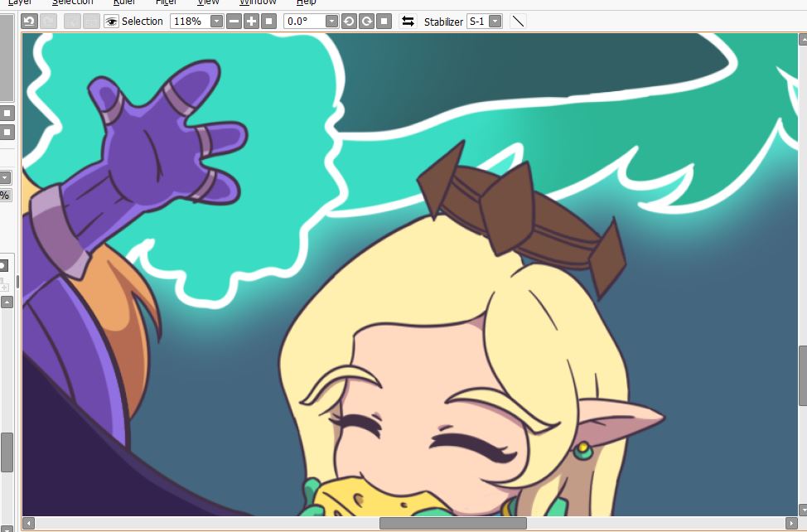Click the canvas horizontal scrollbar thumb

tap(453, 523)
